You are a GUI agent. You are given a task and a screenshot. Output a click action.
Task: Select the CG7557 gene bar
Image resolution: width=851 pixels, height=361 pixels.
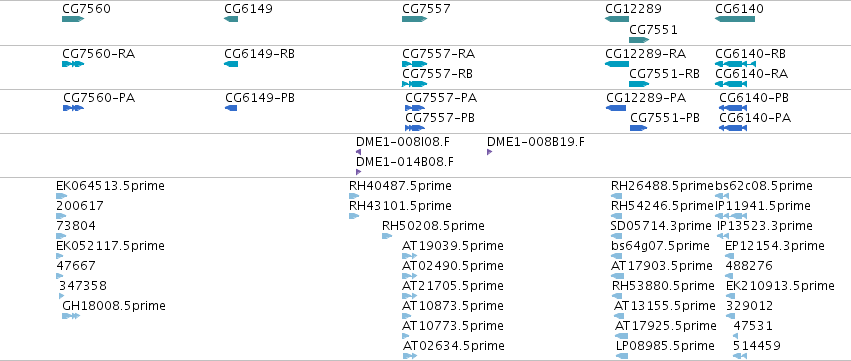pos(415,19)
